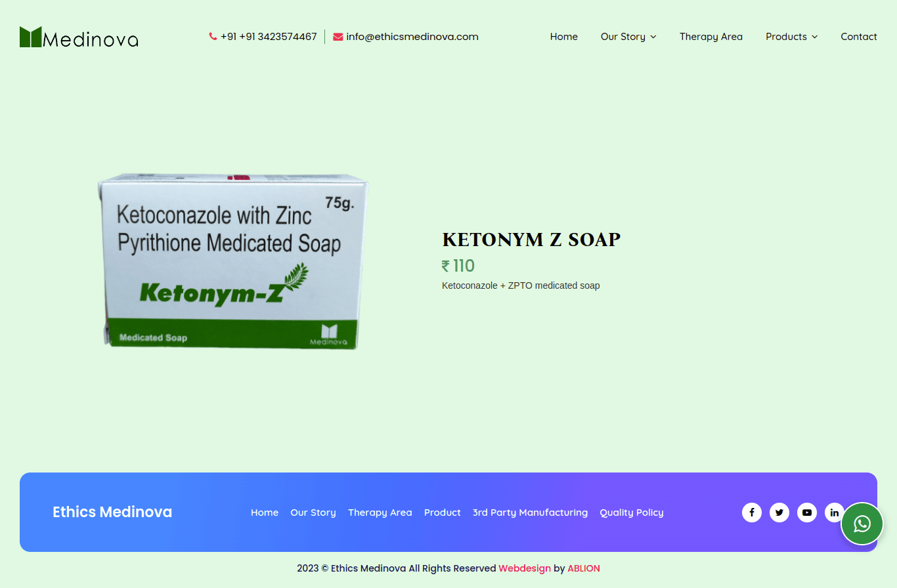The width and height of the screenshot is (897, 588).
Task: Click the Ketonym-Z soap product image
Action: 233,261
